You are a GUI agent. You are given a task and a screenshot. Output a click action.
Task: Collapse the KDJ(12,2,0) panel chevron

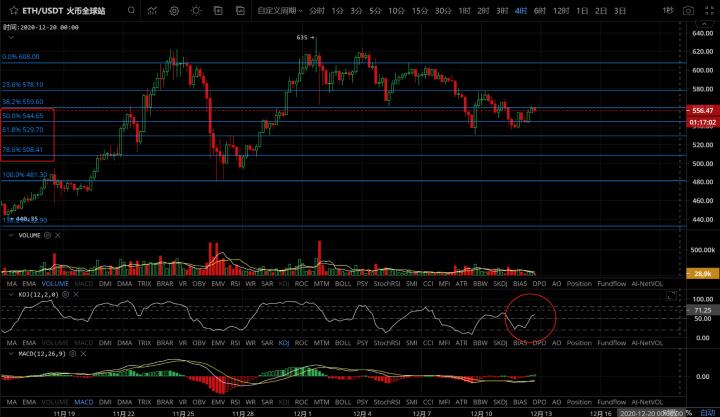tap(11, 294)
